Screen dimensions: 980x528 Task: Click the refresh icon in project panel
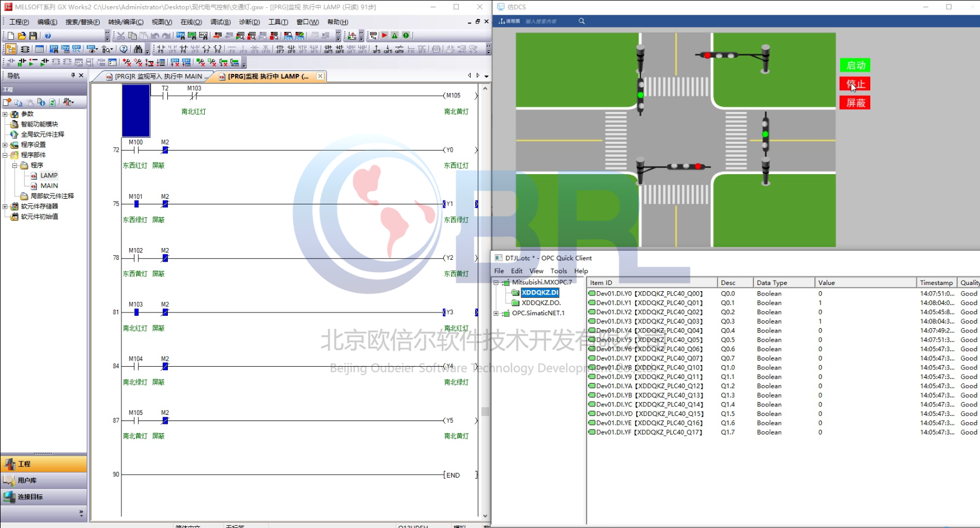coord(52,102)
